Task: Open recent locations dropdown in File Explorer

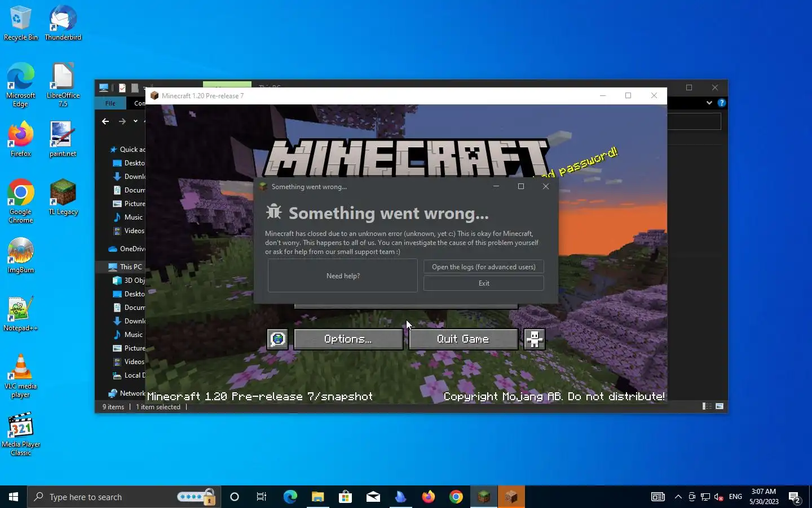Action: 135,121
